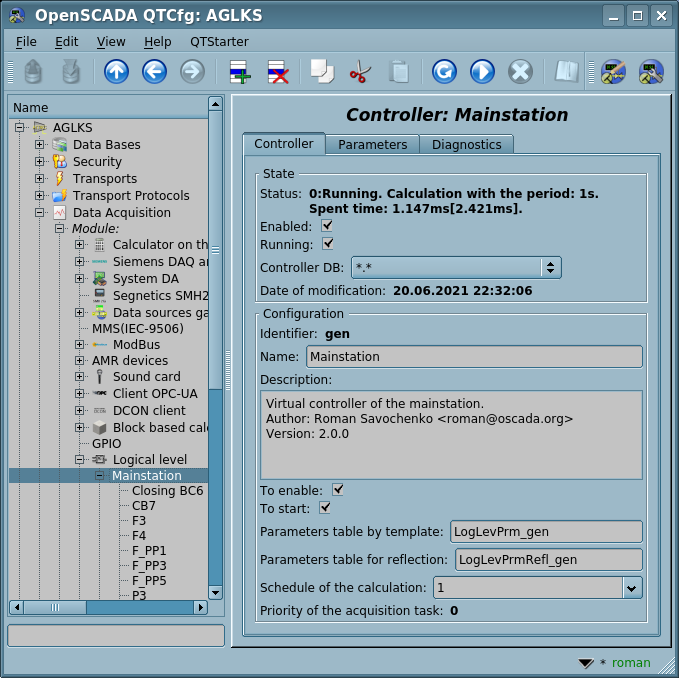Add a new item with the plus icon
Image resolution: width=679 pixels, height=678 pixels.
[240, 71]
